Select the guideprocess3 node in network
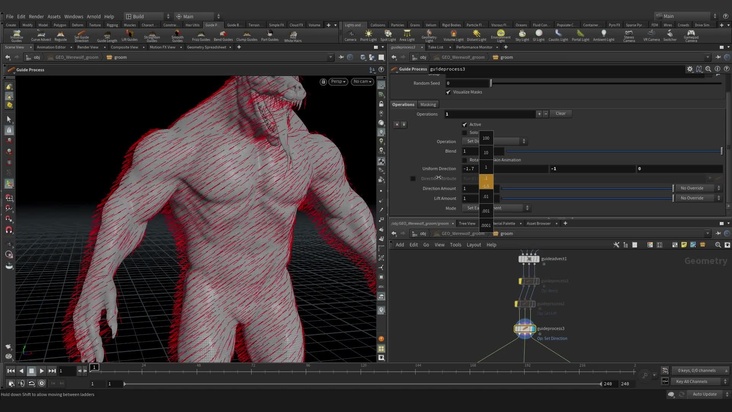The height and width of the screenshot is (412, 732). pyautogui.click(x=525, y=329)
